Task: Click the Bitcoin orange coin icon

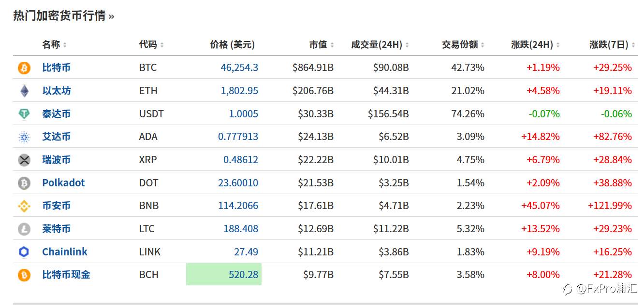Action: point(24,68)
